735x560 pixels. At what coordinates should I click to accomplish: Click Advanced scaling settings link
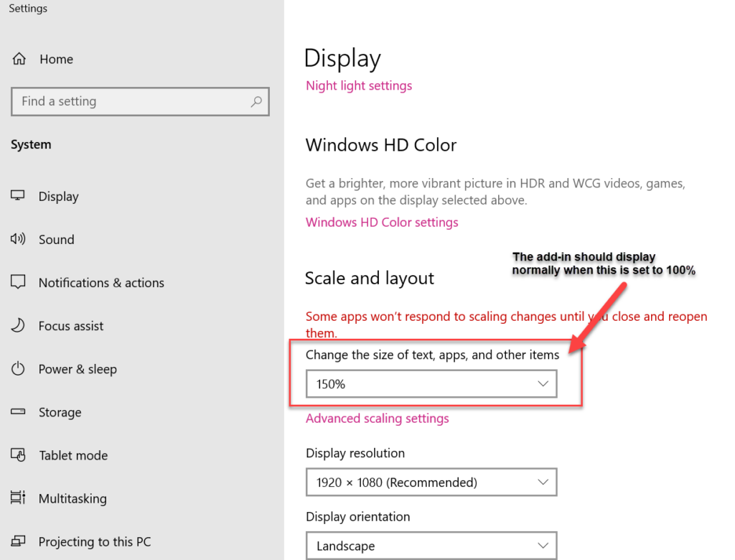pos(377,419)
